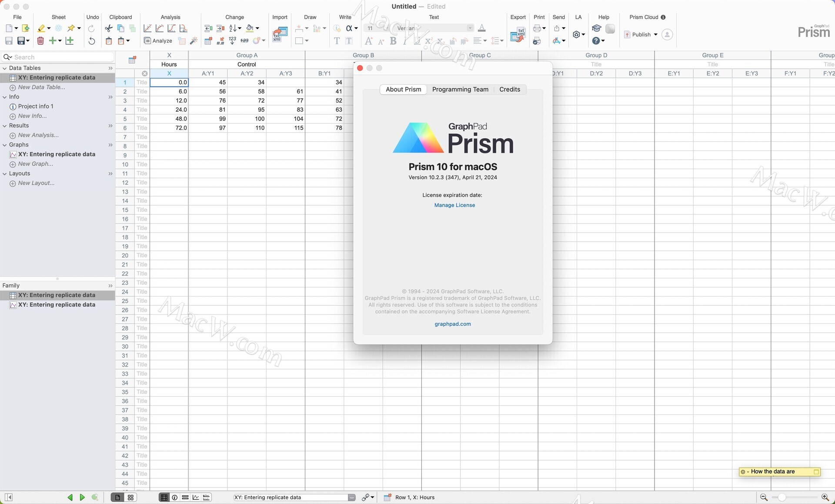Click the zoom in magnifier icon
This screenshot has height=504, width=835.
coord(825,497)
